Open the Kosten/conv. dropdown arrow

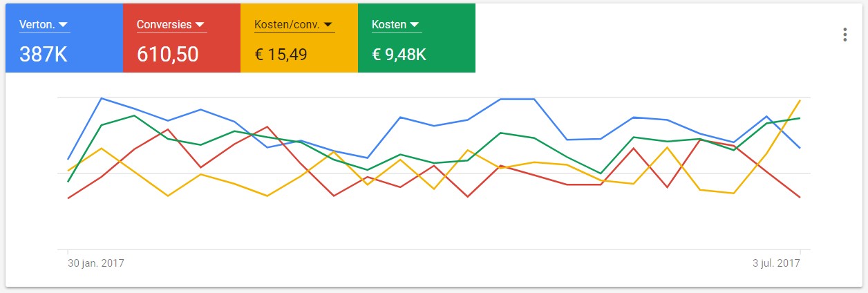(328, 25)
